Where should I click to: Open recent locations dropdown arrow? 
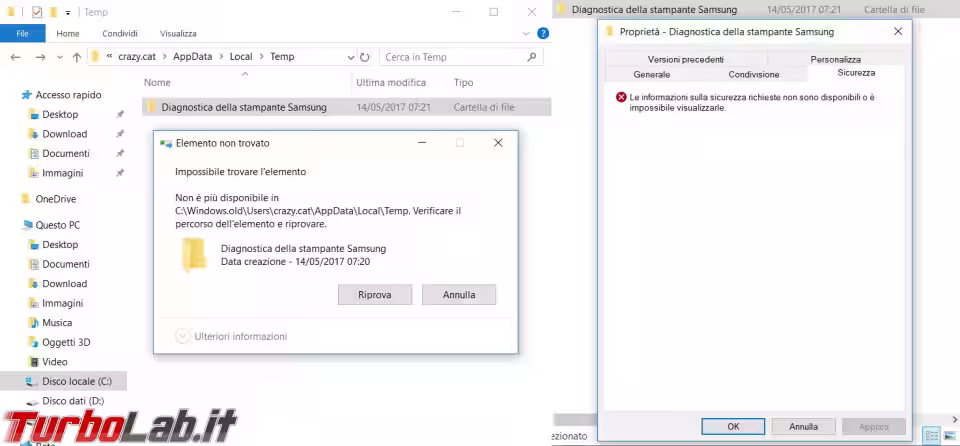(59, 57)
